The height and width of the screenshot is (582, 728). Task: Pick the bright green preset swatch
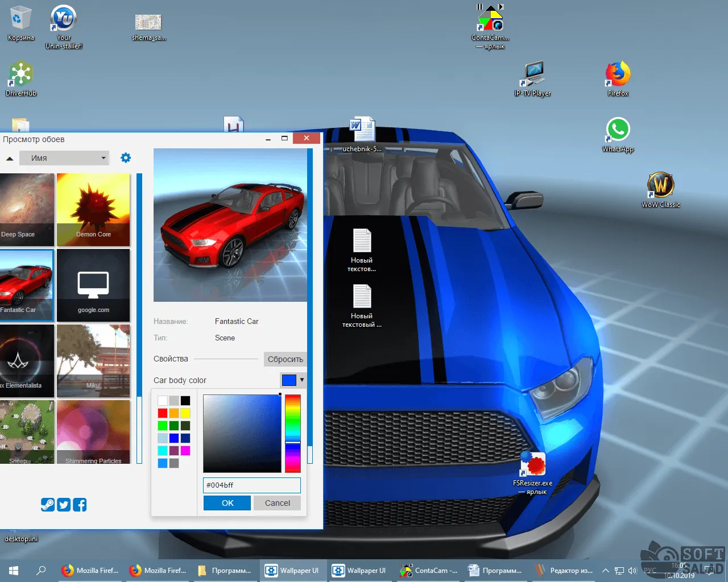point(163,426)
